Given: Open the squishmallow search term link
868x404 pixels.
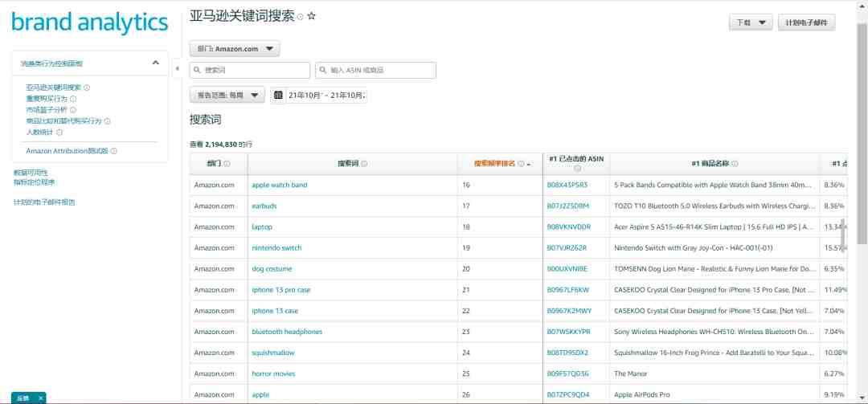Looking at the screenshot, I should click(273, 353).
